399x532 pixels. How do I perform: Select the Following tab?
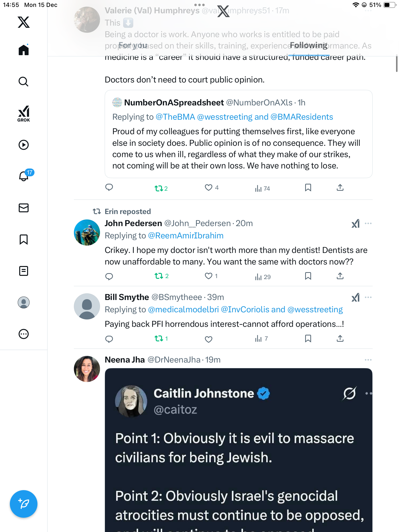point(309,46)
